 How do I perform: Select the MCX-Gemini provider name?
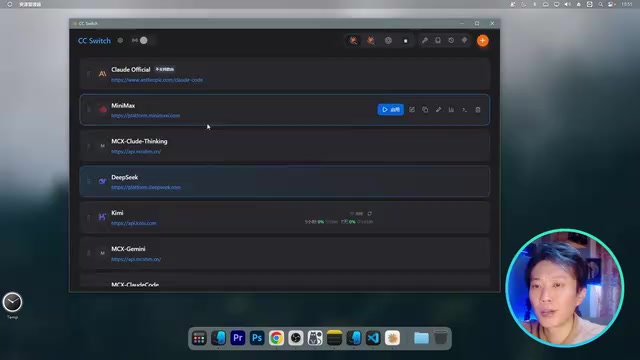coord(128,249)
